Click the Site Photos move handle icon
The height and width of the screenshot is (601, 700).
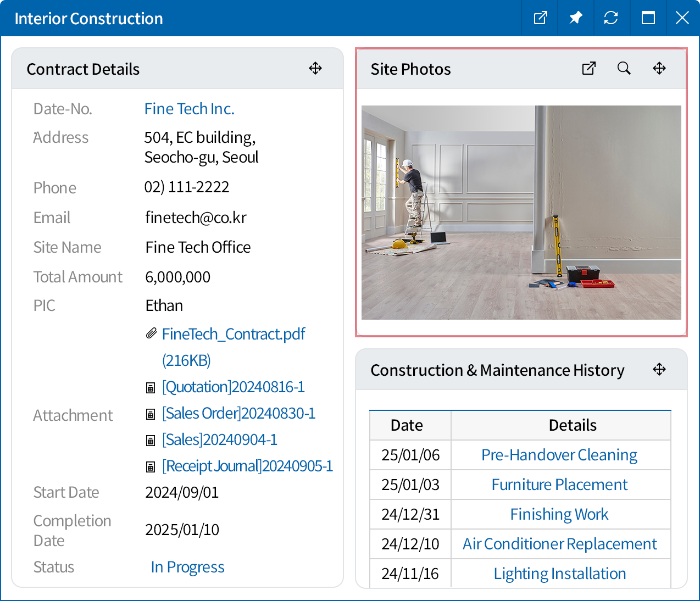(659, 68)
